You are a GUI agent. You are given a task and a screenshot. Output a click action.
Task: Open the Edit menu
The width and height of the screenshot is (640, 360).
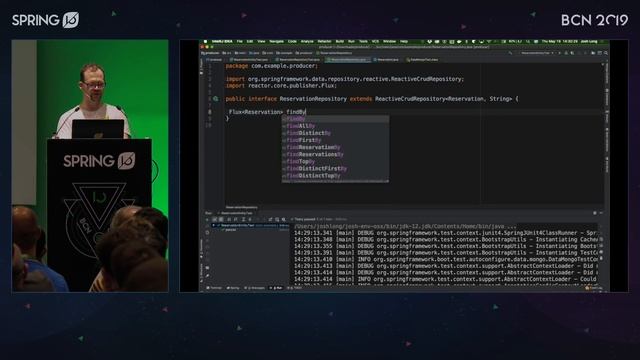[250, 42]
